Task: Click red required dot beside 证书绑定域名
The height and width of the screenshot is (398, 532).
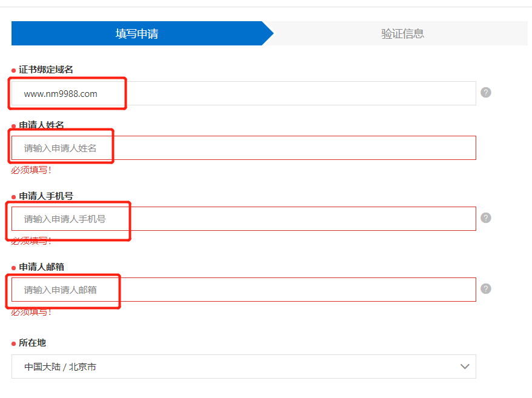Action: (x=14, y=70)
